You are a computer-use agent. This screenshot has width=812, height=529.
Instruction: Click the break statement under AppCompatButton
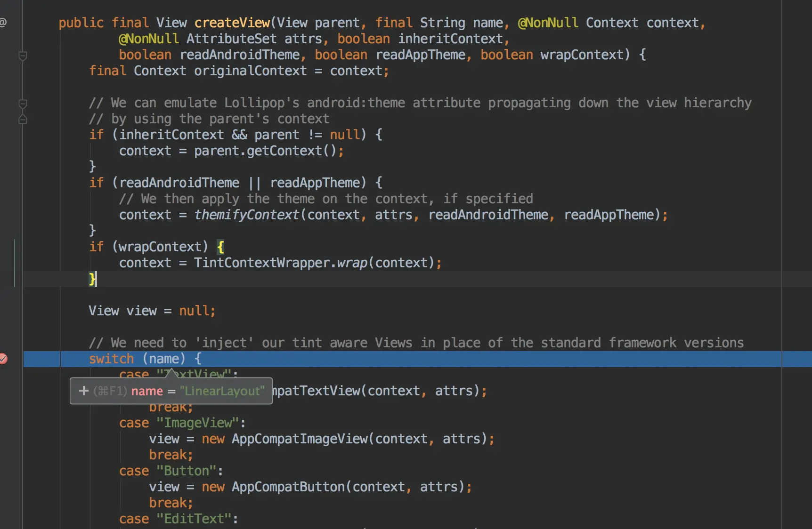click(171, 503)
